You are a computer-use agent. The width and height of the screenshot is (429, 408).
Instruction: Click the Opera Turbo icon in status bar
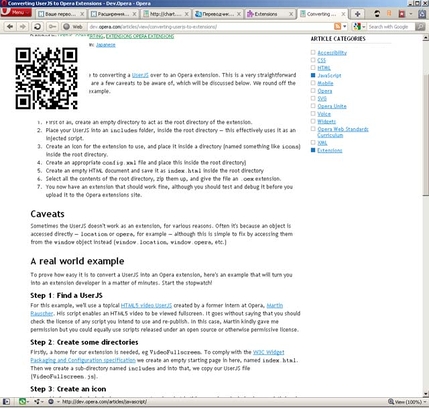(51, 402)
